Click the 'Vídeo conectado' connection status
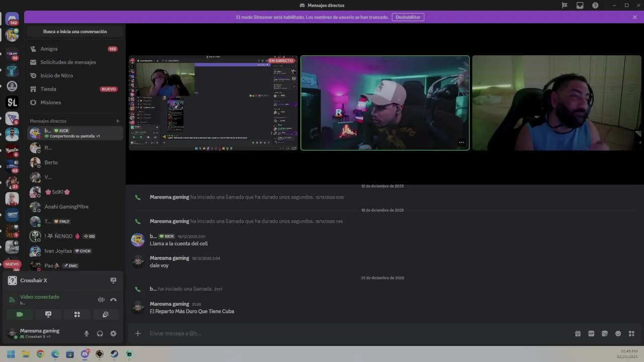Viewport: 644px width, 362px height. click(x=40, y=297)
